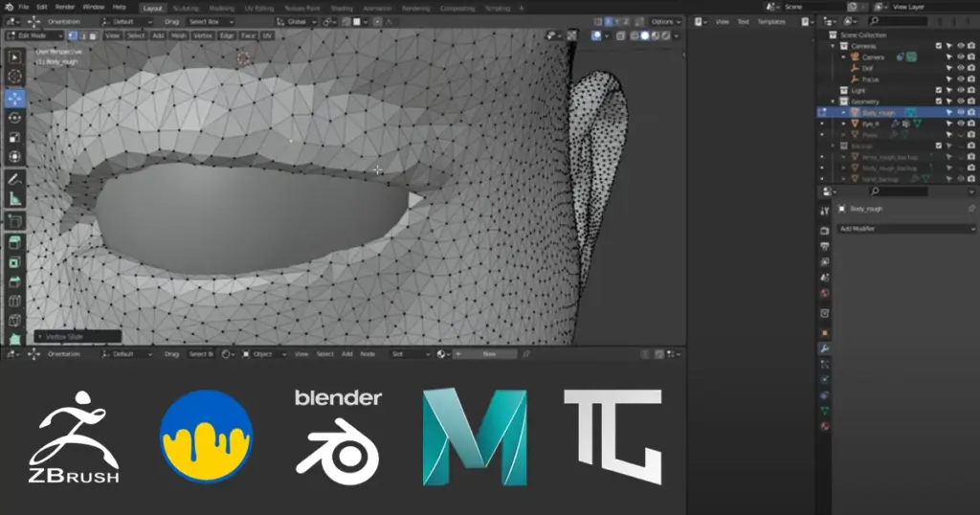Toggle viewport overlays button
Screen dimensions: 980x515
(596, 35)
